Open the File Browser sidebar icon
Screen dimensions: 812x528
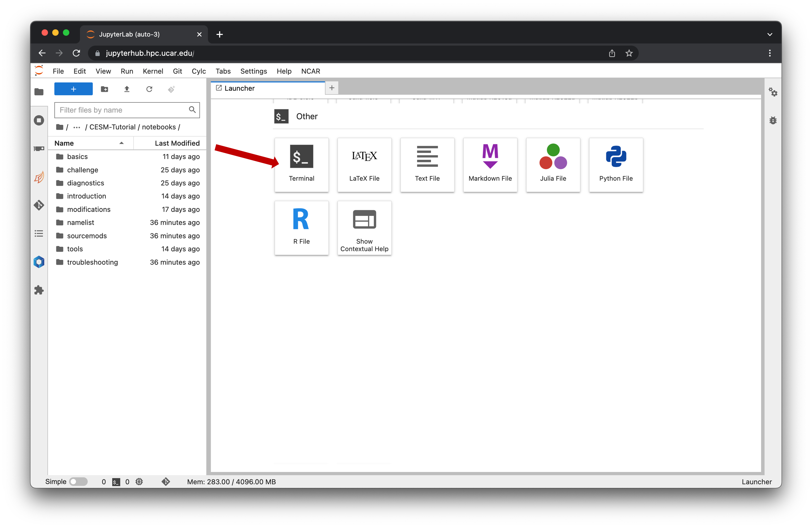coord(39,92)
